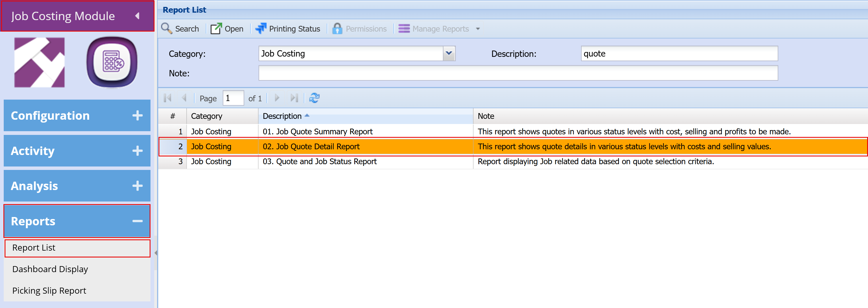Viewport: 868px width, 308px height.
Task: Open the Category dropdown arrow
Action: click(x=449, y=53)
